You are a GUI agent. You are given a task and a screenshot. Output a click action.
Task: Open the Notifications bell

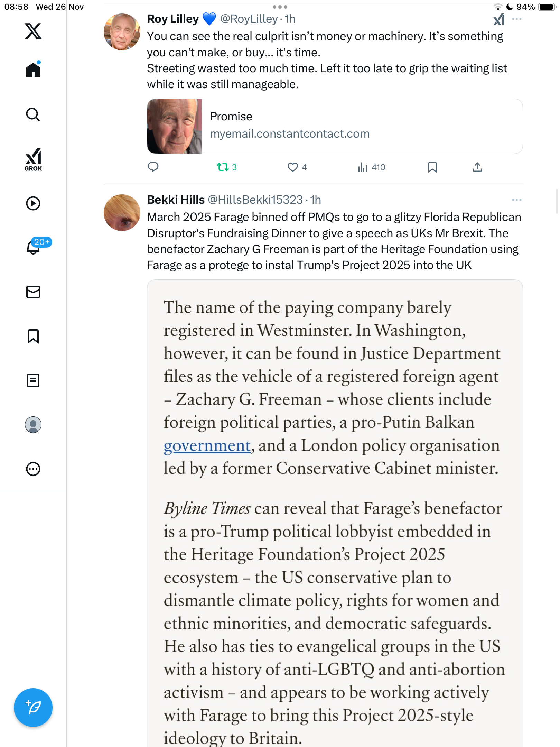[33, 247]
